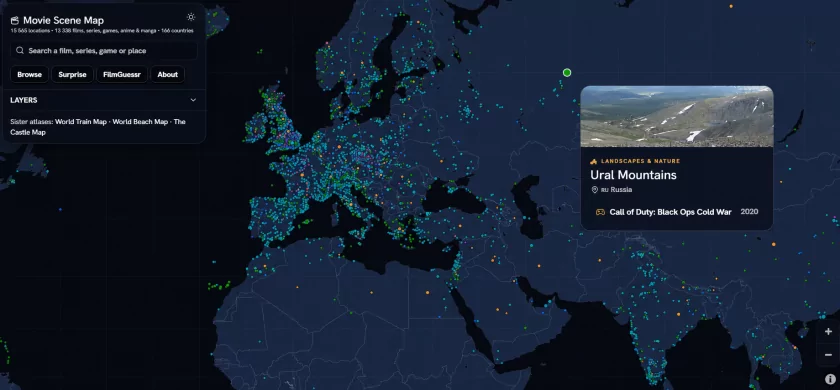Expand the LAYERS section chevron
The image size is (840, 390).
click(x=193, y=100)
